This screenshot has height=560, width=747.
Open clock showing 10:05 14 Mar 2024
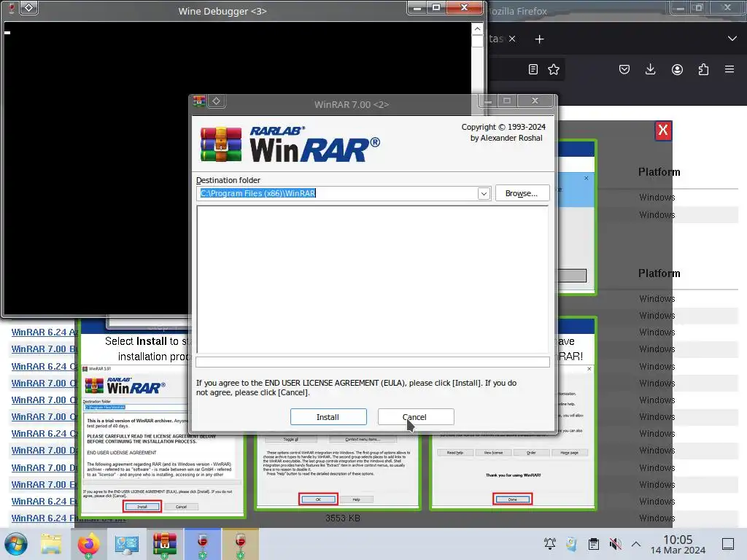coord(678,544)
